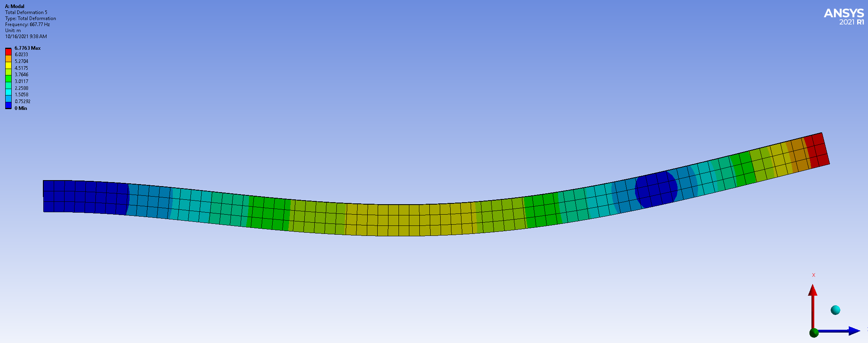Select the dark blue legend color band
This screenshot has width=868, height=343.
[8, 106]
